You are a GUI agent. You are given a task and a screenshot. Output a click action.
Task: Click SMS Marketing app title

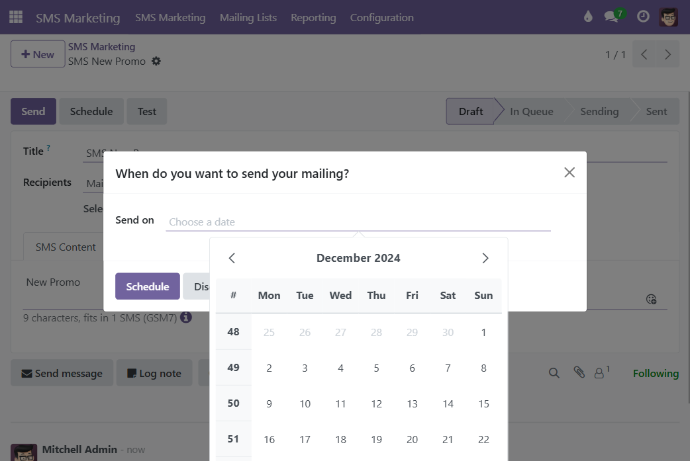[x=78, y=18]
